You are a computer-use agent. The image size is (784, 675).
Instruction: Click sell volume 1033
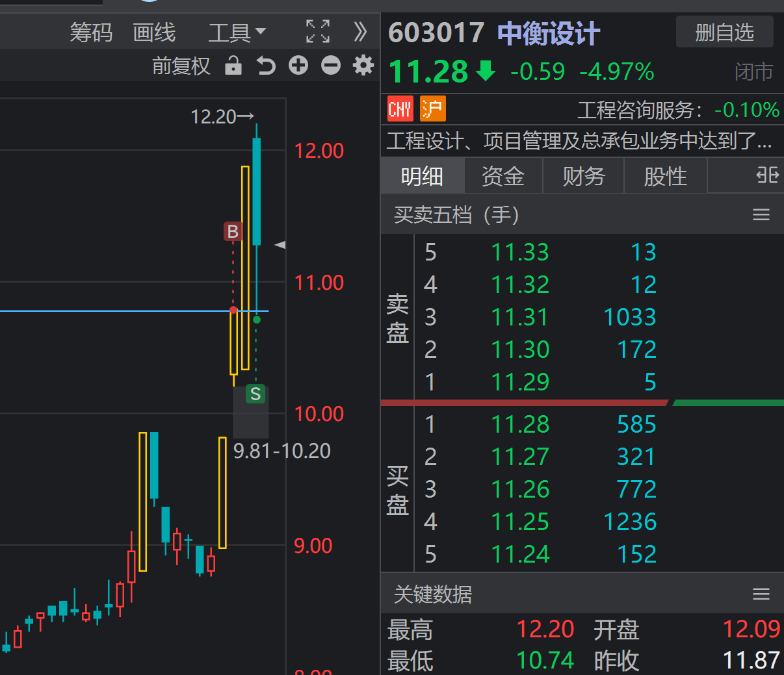click(630, 317)
